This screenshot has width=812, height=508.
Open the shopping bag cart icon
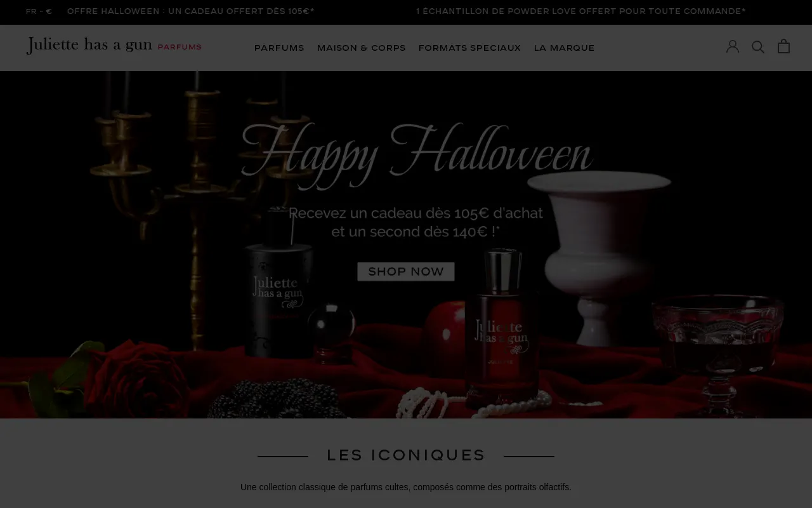(x=784, y=46)
